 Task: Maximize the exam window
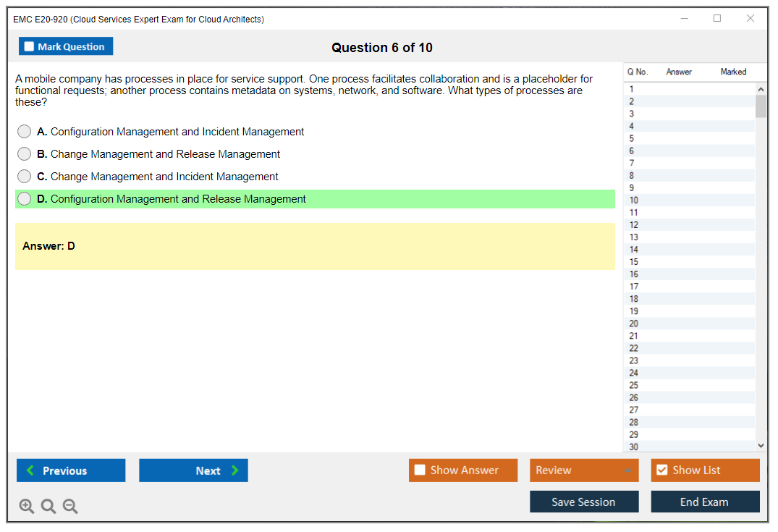click(x=716, y=19)
